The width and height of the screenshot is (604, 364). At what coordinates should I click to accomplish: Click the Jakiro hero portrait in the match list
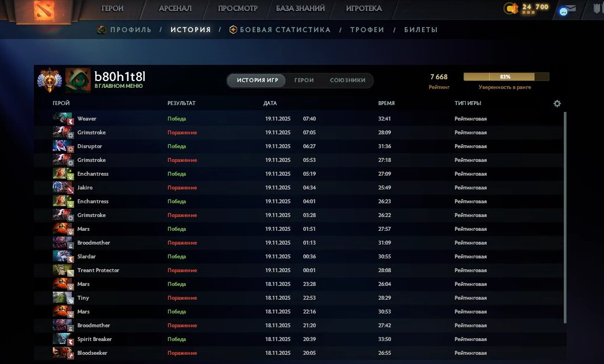[63, 187]
